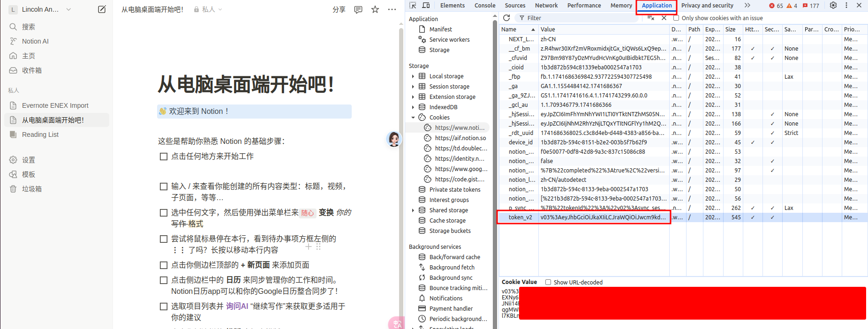868x329 pixels.
Task: Click the 分享 share button
Action: click(339, 9)
